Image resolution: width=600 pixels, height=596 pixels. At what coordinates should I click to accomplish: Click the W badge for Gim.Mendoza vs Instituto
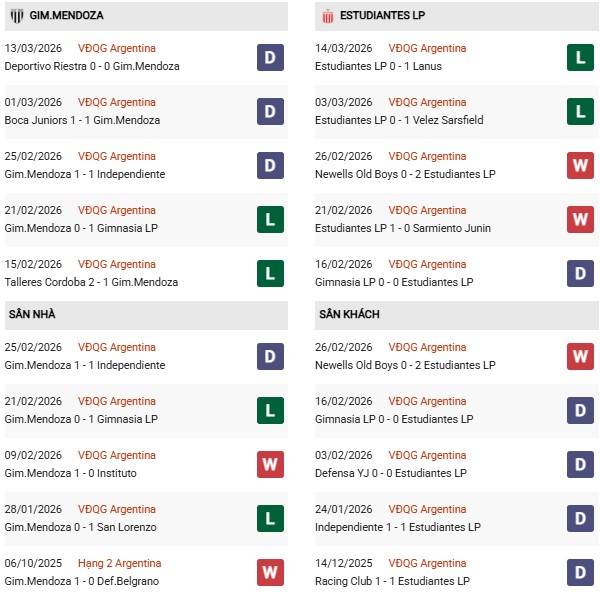(x=270, y=465)
